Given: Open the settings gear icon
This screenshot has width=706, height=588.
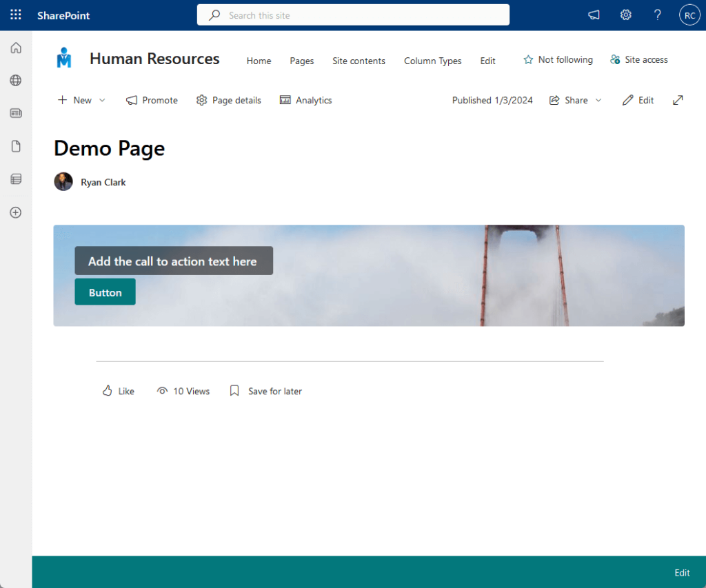Looking at the screenshot, I should coord(625,15).
